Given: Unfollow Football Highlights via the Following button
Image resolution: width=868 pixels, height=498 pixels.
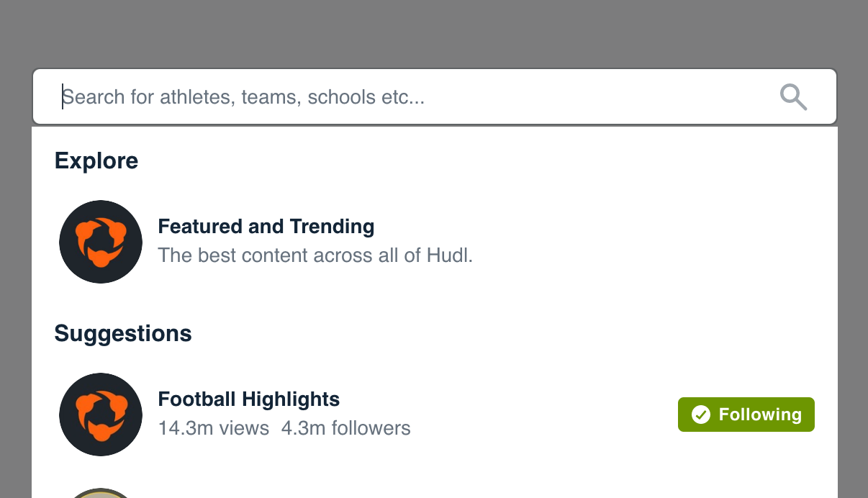Looking at the screenshot, I should (x=746, y=415).
